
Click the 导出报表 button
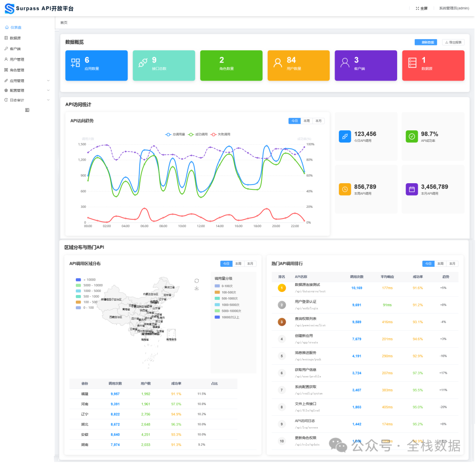coord(453,42)
